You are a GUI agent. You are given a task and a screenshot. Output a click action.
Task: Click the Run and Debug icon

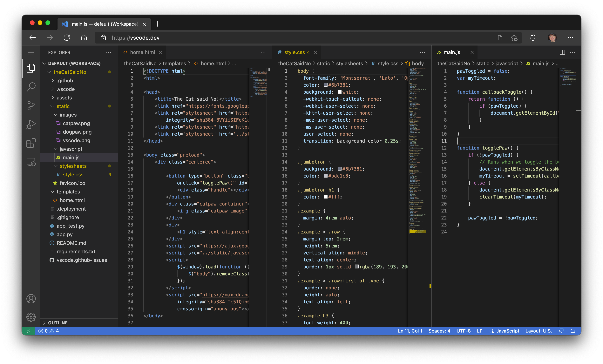[x=31, y=125]
